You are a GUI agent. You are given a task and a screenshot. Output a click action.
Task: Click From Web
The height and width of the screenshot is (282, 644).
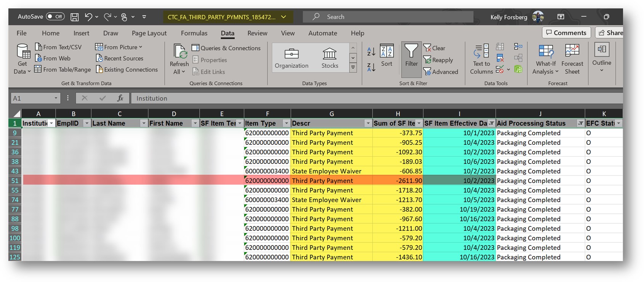point(53,58)
